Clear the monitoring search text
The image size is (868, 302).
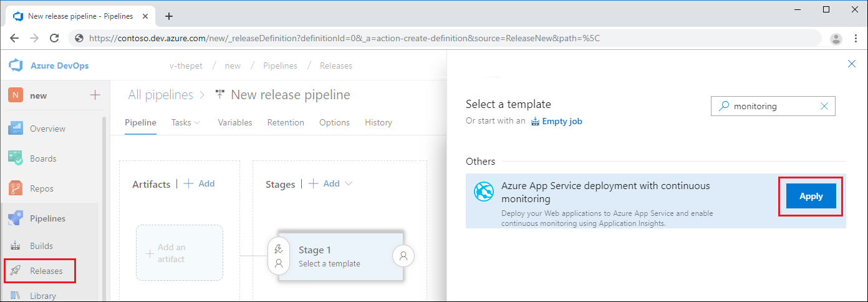click(x=824, y=106)
